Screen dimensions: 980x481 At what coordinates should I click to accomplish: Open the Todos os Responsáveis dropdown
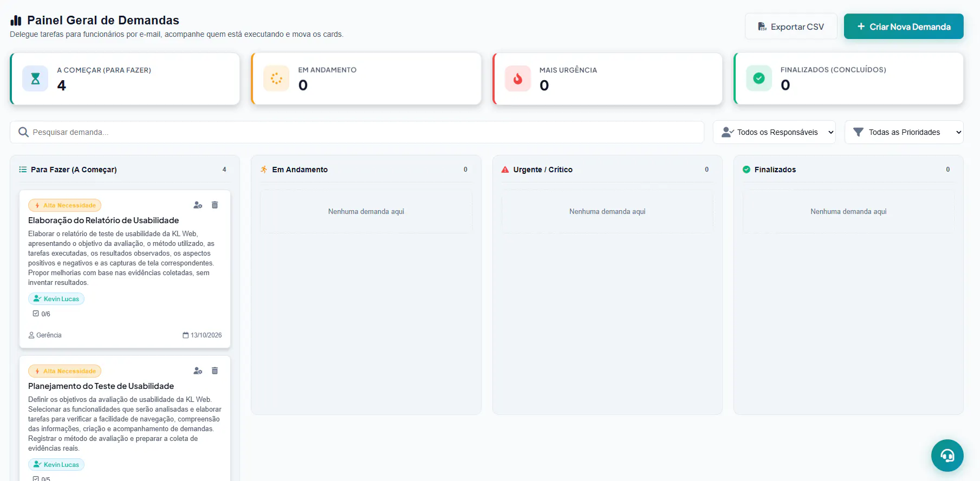click(x=774, y=132)
